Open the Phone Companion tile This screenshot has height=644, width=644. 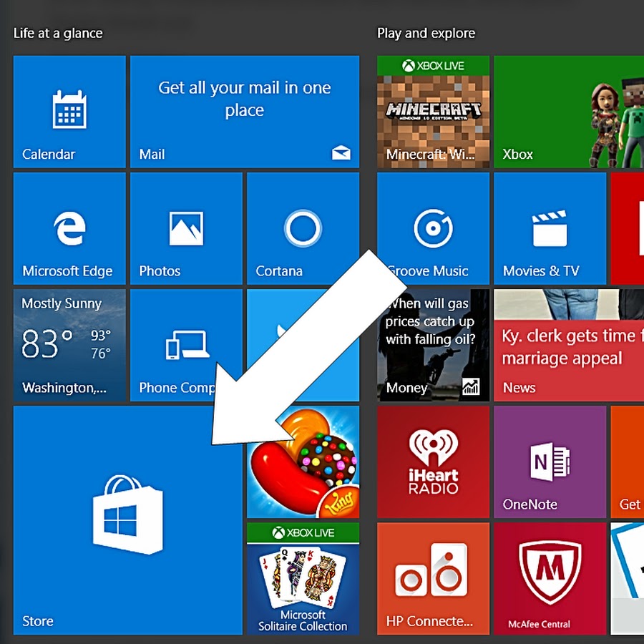pyautogui.click(x=186, y=345)
